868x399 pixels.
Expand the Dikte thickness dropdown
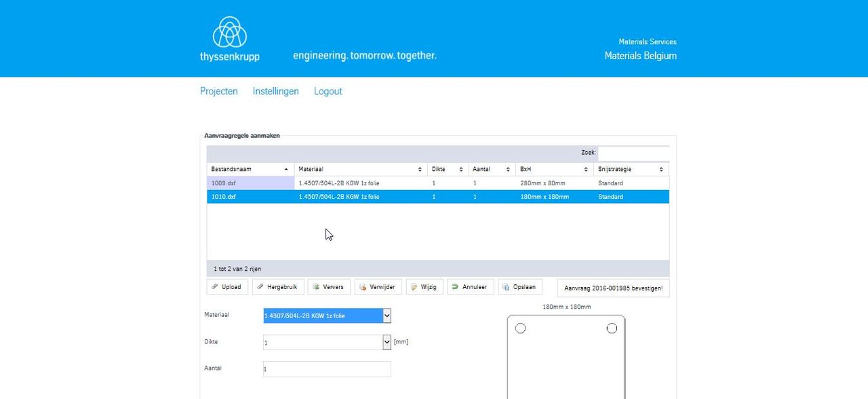click(327, 343)
